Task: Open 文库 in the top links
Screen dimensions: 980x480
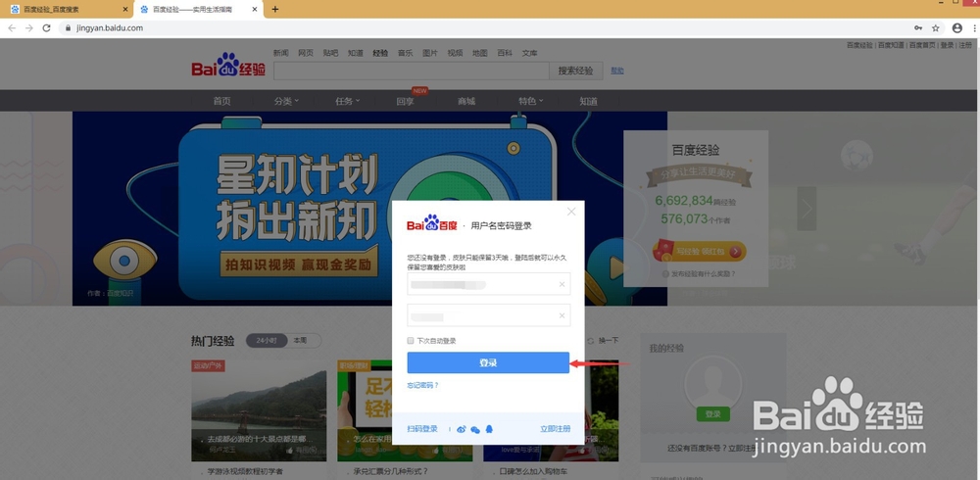Action: click(x=530, y=53)
